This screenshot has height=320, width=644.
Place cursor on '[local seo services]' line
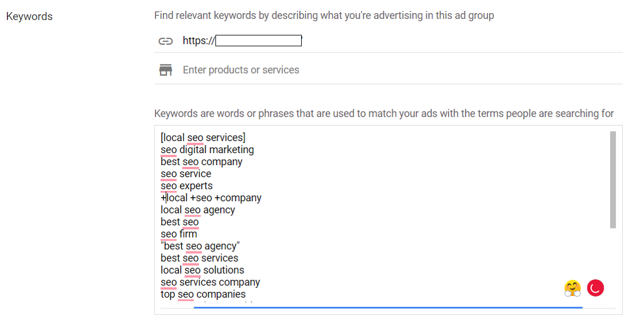point(203,138)
